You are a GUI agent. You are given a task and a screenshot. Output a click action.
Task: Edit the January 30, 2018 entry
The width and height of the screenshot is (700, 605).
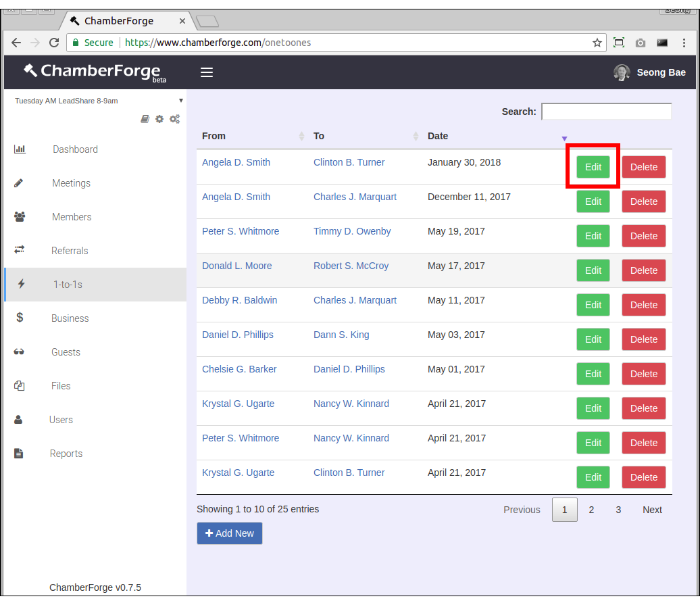[x=593, y=167]
